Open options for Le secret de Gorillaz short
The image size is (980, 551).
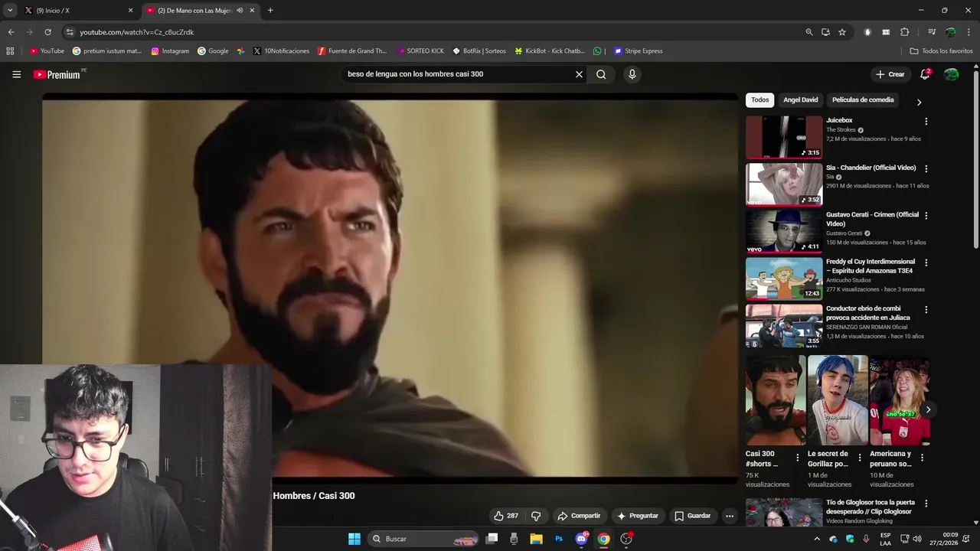(x=859, y=458)
